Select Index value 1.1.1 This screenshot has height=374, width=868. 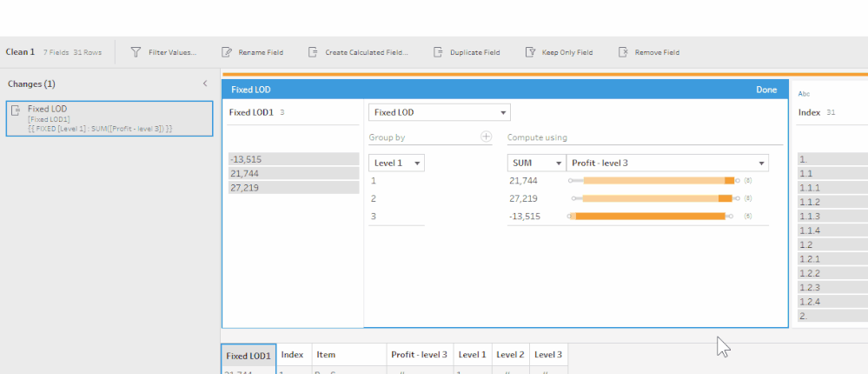point(832,188)
